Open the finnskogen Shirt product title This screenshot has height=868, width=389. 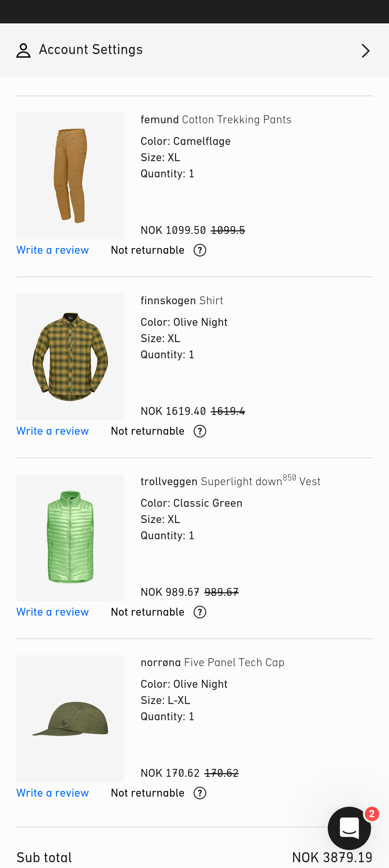coord(182,301)
